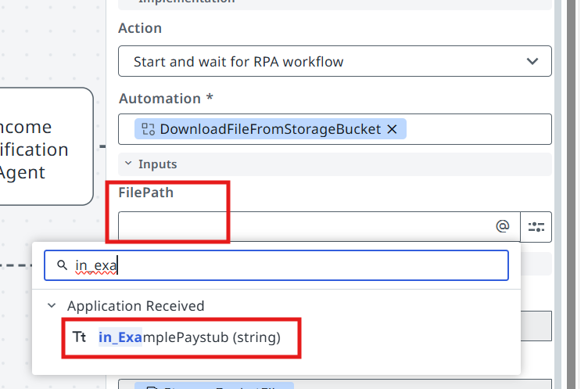Click the search field containing in_exa

point(276,265)
